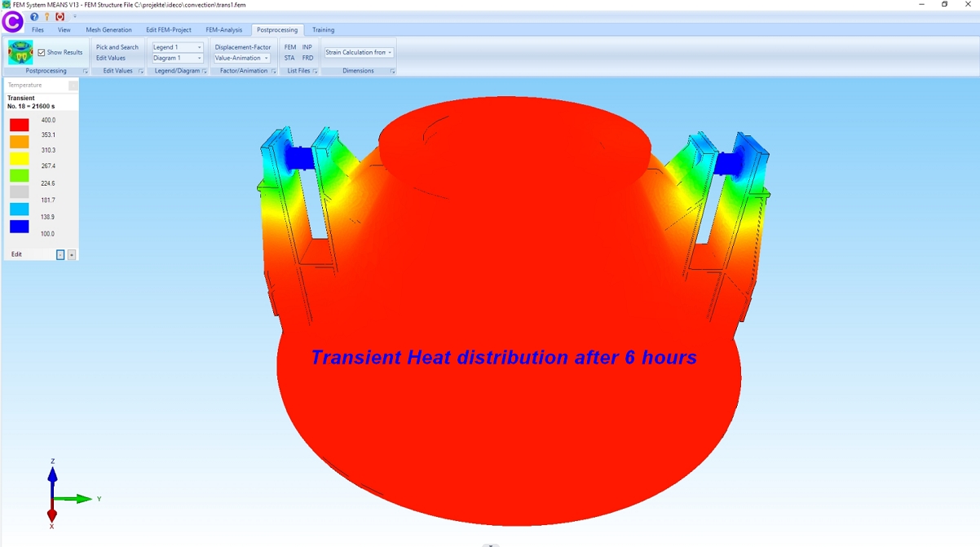Viewport: 980px width, 547px height.
Task: Expand the Legend/Diagram group dialog launcher
Action: coord(205,72)
